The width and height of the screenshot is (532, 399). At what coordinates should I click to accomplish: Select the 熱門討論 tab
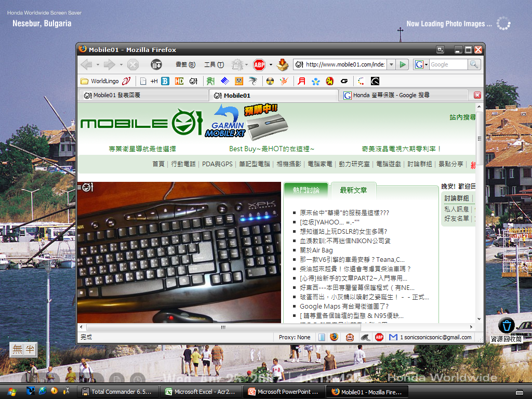click(x=306, y=190)
